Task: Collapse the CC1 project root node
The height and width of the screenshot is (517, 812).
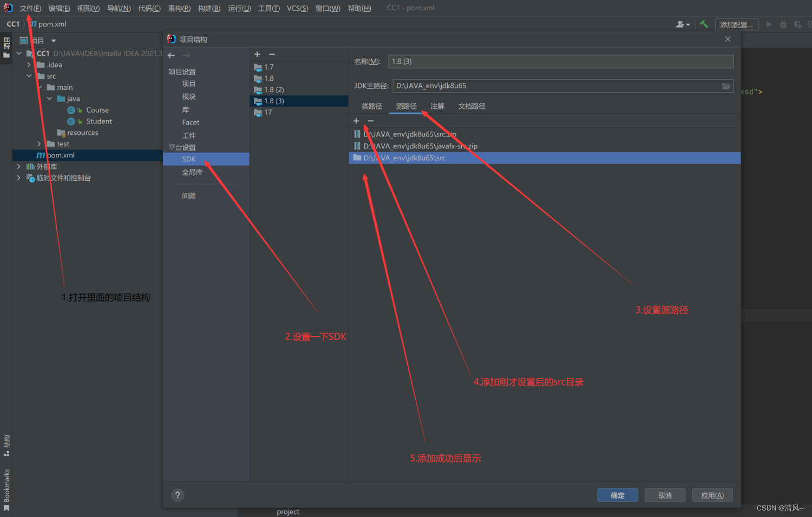Action: point(19,54)
